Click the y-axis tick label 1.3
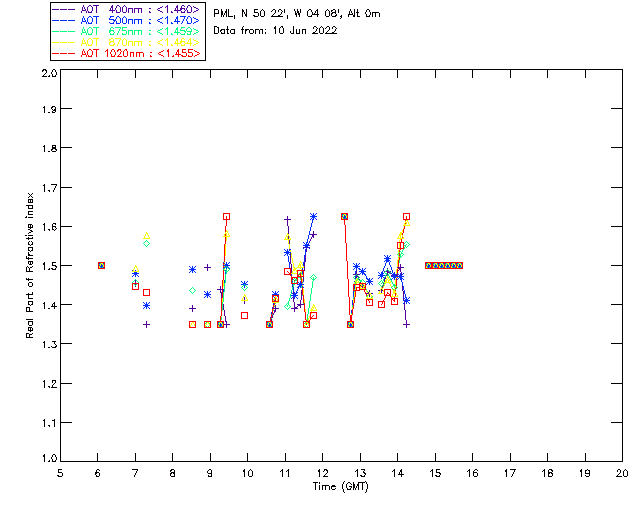 click(49, 344)
